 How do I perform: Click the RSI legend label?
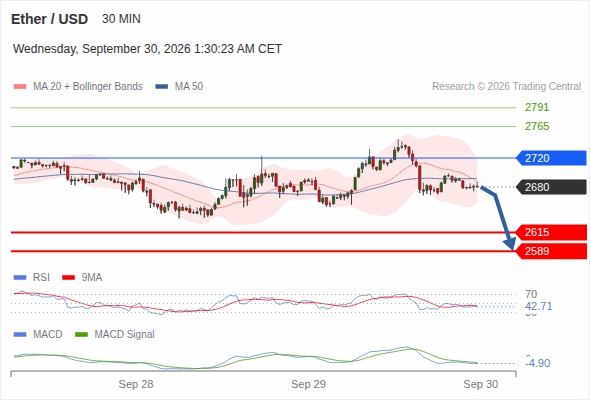(41, 278)
